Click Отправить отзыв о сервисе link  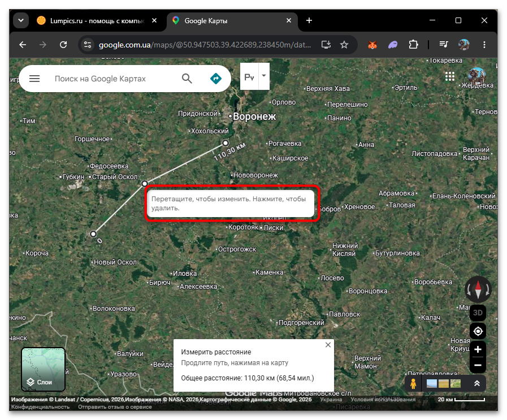115,407
